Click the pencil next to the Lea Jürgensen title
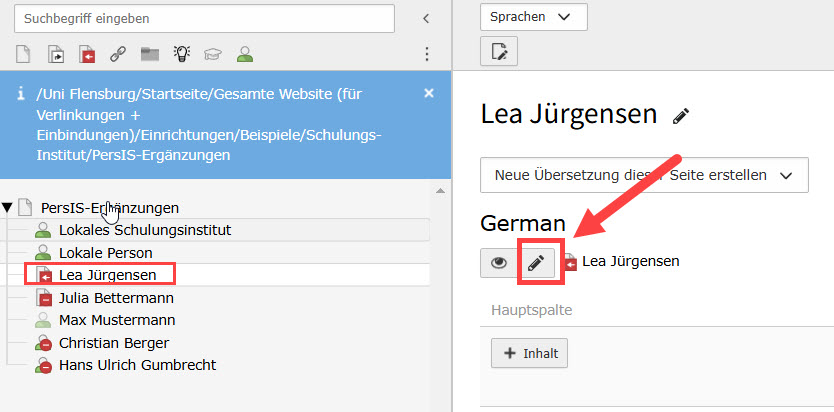This screenshot has width=834, height=412. coord(681,116)
